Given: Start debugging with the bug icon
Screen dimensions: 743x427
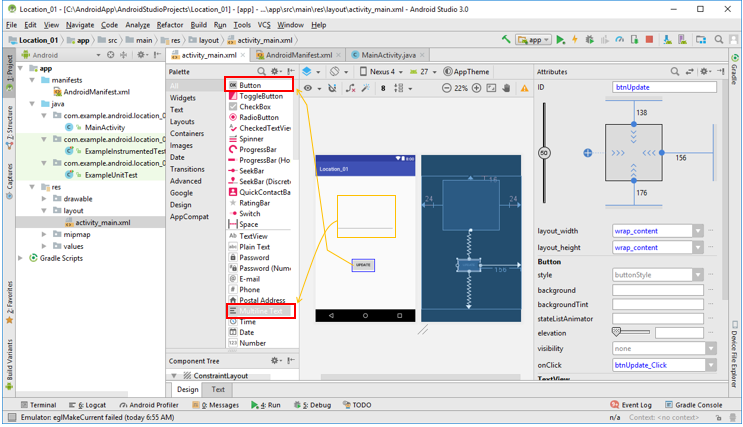Looking at the screenshot, I should (589, 40).
